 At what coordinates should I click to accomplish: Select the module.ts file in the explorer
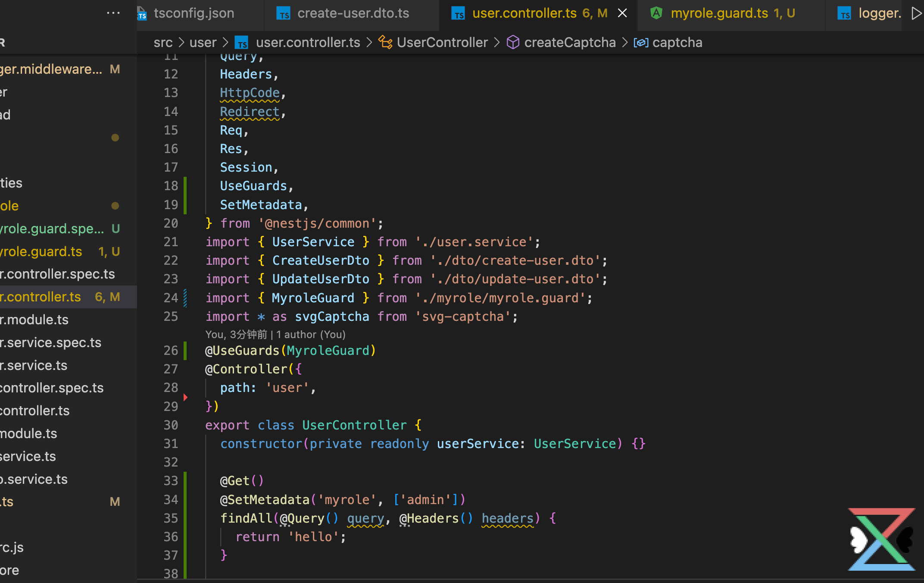(28, 433)
